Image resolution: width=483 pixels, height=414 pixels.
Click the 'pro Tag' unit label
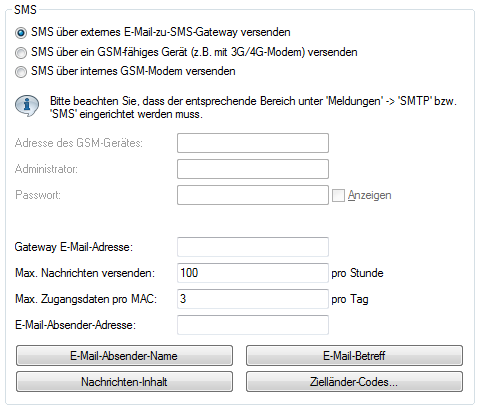tap(350, 299)
